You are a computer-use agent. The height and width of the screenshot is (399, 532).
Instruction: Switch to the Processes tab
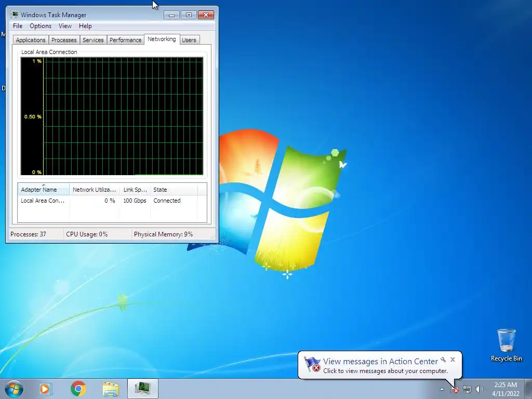[64, 40]
